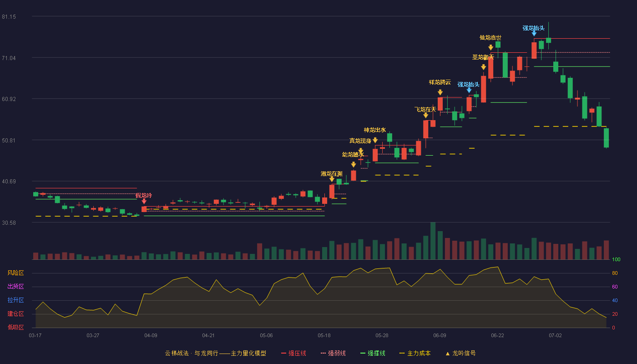Click the red 假龙吟 signal arrow

pos(144,201)
